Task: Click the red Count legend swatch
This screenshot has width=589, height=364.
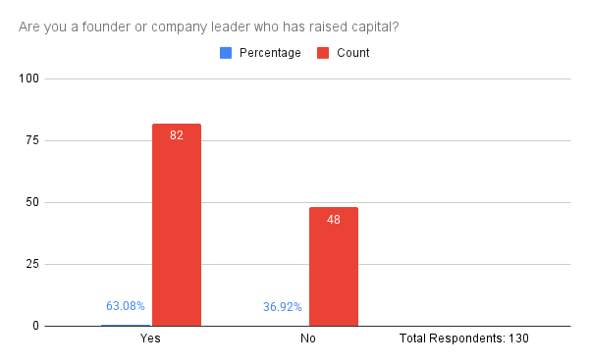Action: click(x=323, y=53)
